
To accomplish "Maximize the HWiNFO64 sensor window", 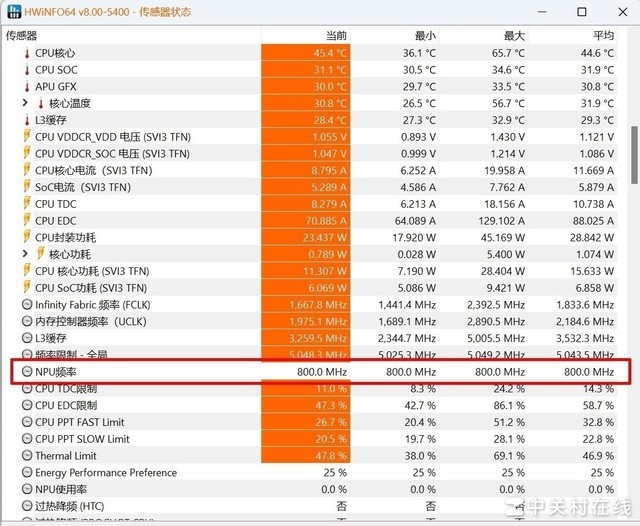I will click(x=582, y=12).
